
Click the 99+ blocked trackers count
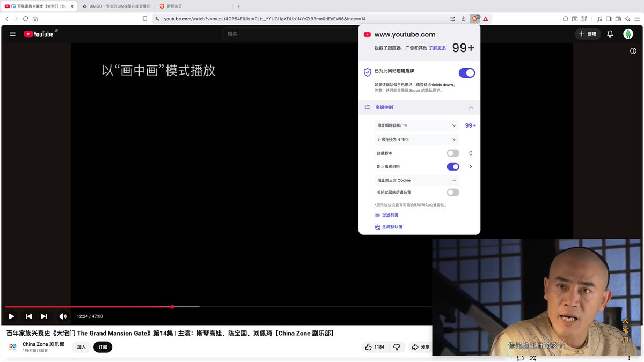pos(463,48)
